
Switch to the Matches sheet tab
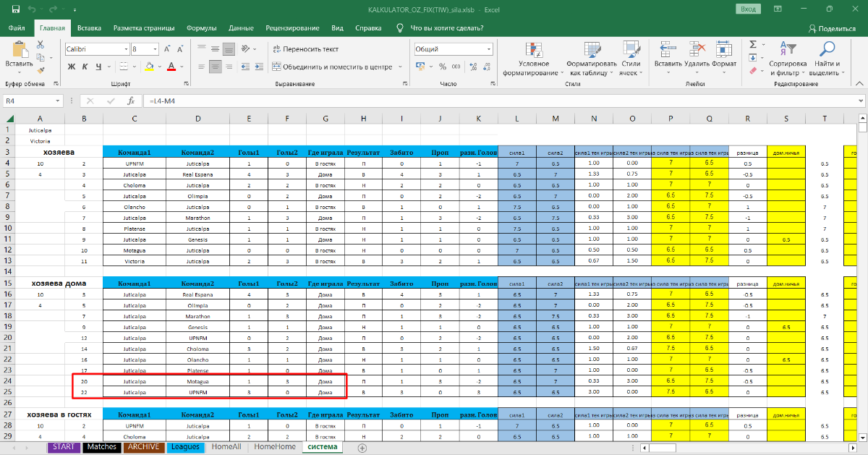(100, 447)
